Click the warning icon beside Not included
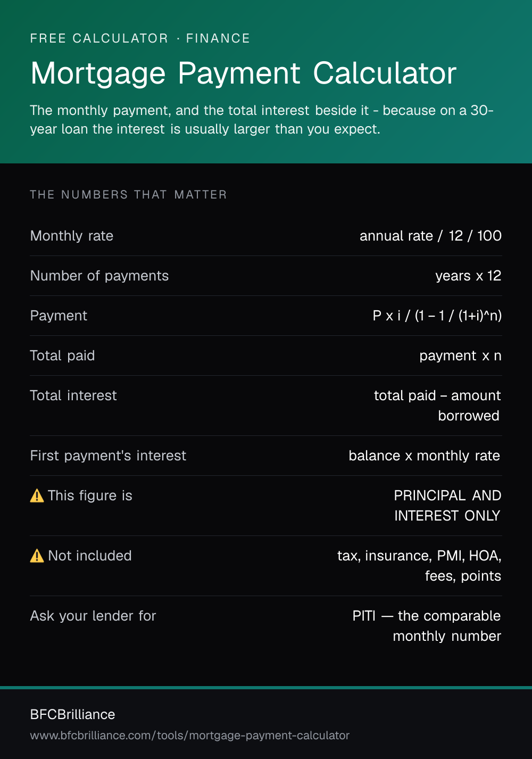 point(37,556)
